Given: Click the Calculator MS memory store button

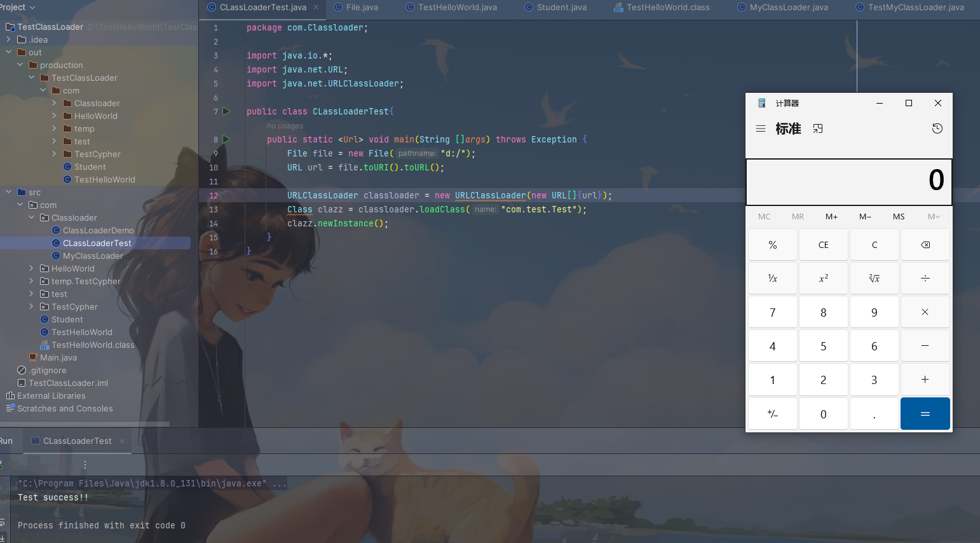Looking at the screenshot, I should tap(899, 217).
